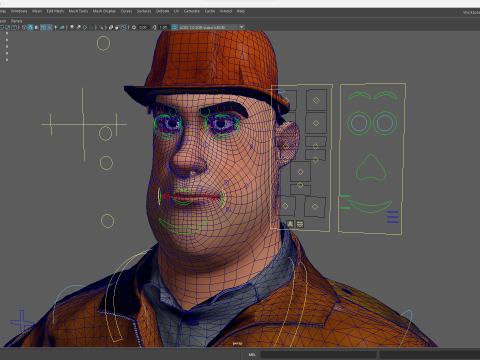Toggle Multisample Anti-aliasing icon
Screen dimensions: 480x360
coord(85,27)
